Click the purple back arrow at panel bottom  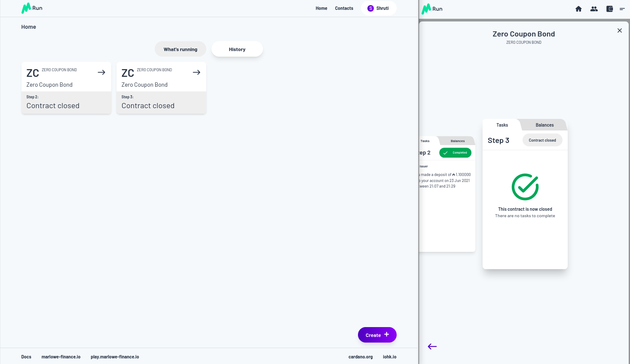pyautogui.click(x=432, y=346)
